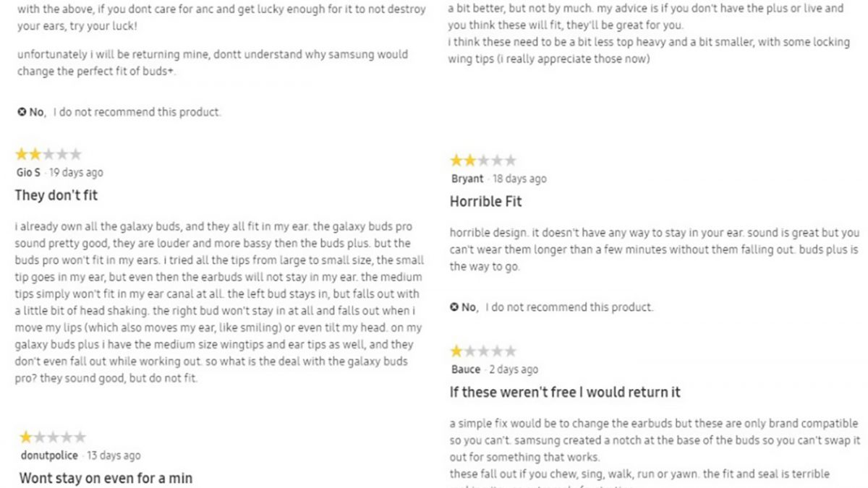Screen dimensions: 868x488
Task: Click the "2 days ago" timestamp
Action: click(513, 369)
